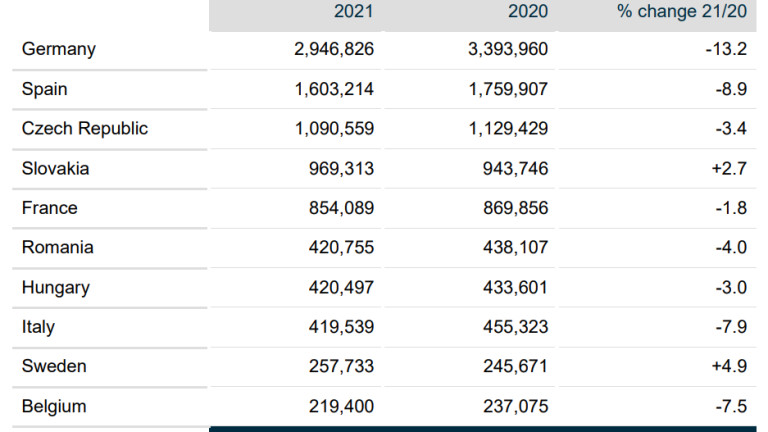Image resolution: width=768 pixels, height=432 pixels.
Task: Click the Czech Republic row label
Action: (x=85, y=128)
